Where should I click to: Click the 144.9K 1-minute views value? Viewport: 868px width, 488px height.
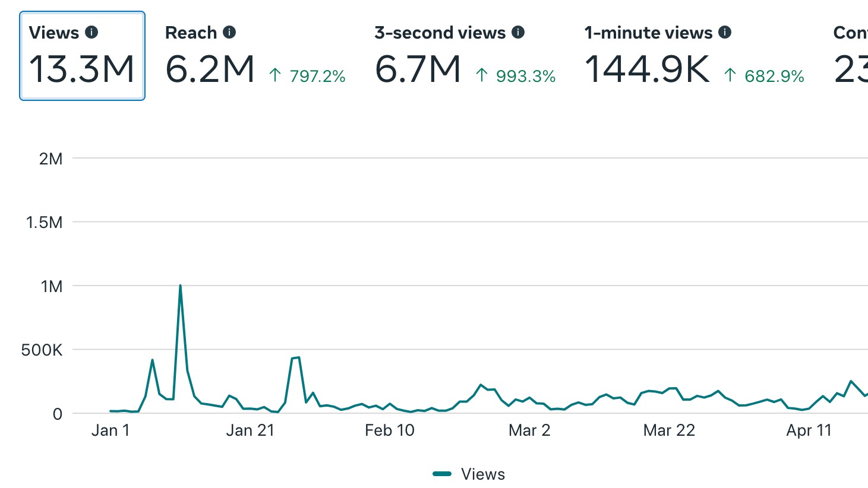tap(647, 69)
